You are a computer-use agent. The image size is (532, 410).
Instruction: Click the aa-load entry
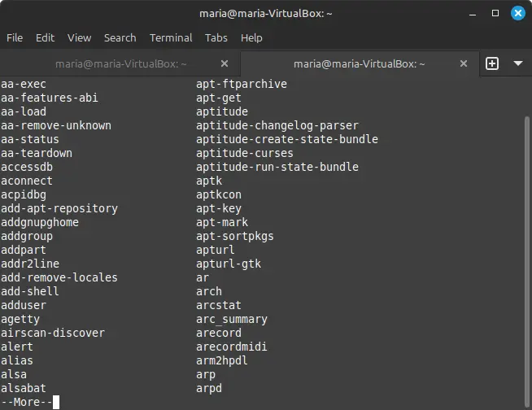(x=24, y=111)
